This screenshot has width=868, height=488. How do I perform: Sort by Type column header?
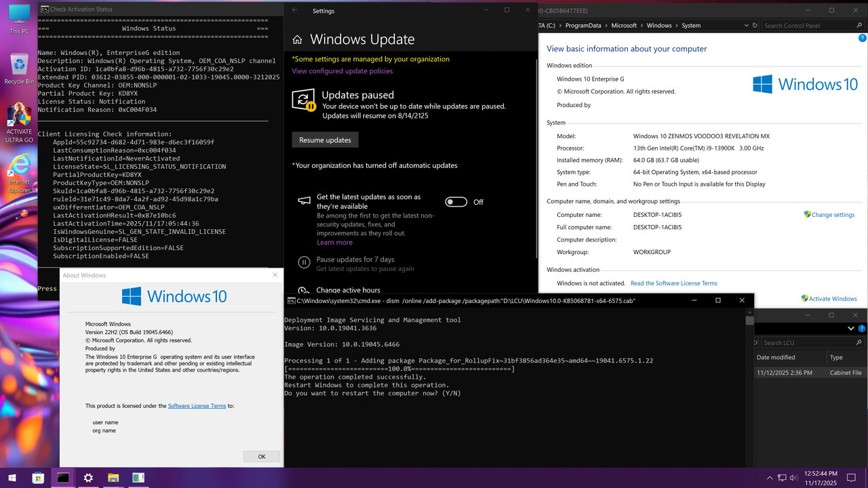[x=846, y=357]
